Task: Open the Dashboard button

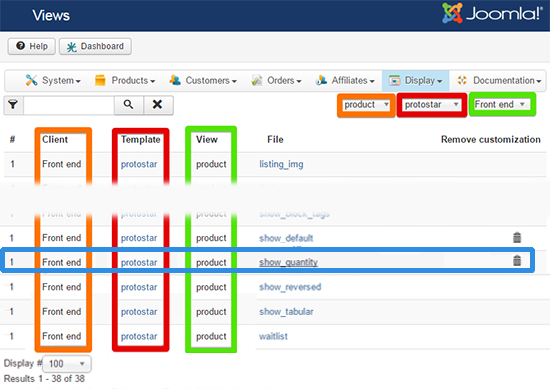Action: 95,46
